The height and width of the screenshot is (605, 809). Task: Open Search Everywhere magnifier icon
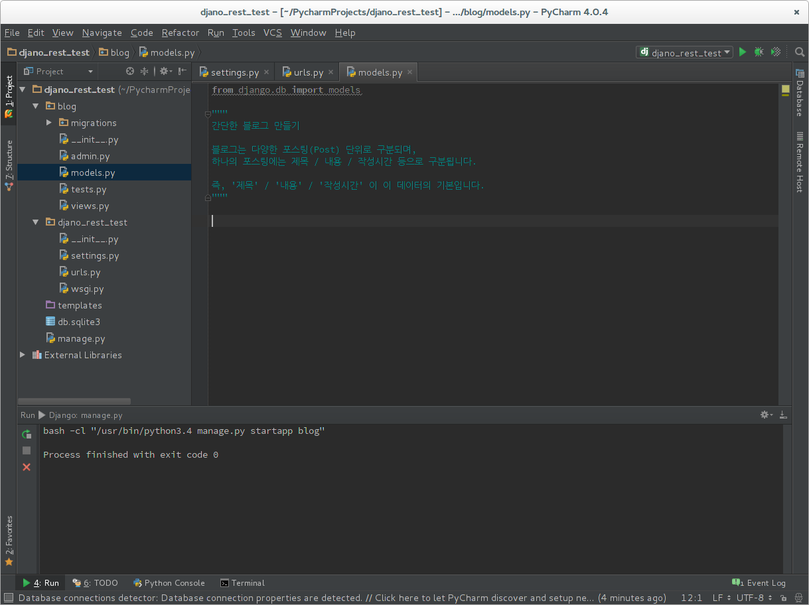[800, 52]
